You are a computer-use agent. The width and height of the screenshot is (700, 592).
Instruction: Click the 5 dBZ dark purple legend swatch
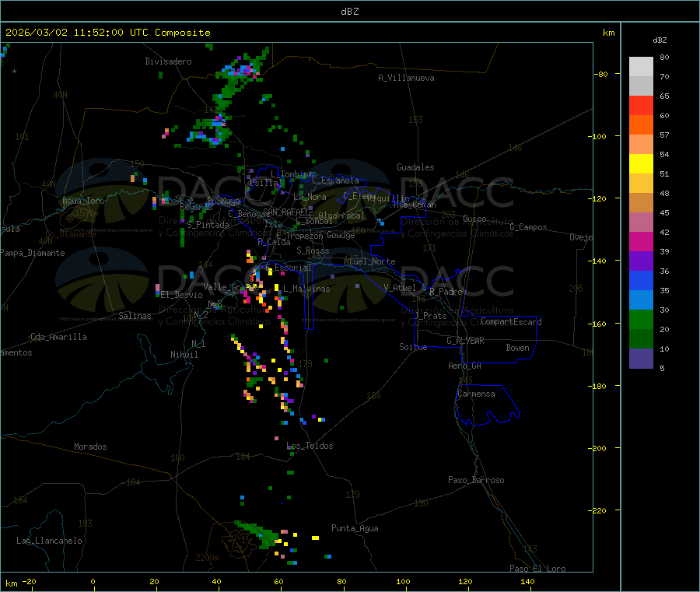pos(641,359)
